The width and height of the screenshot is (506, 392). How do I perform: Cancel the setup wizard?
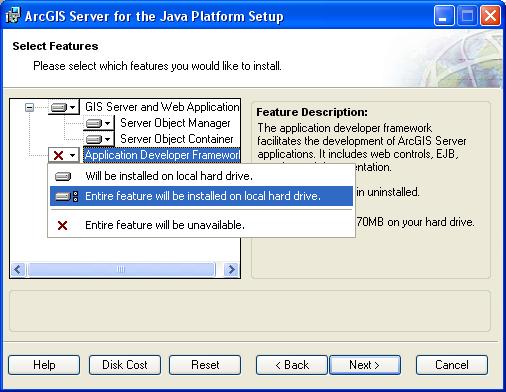tap(452, 365)
